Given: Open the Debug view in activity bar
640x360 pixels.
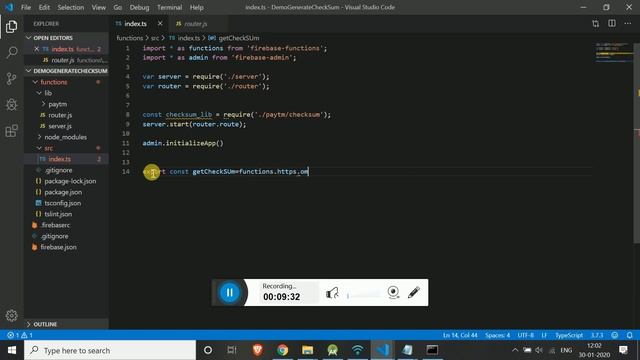Looking at the screenshot, I should point(11,105).
